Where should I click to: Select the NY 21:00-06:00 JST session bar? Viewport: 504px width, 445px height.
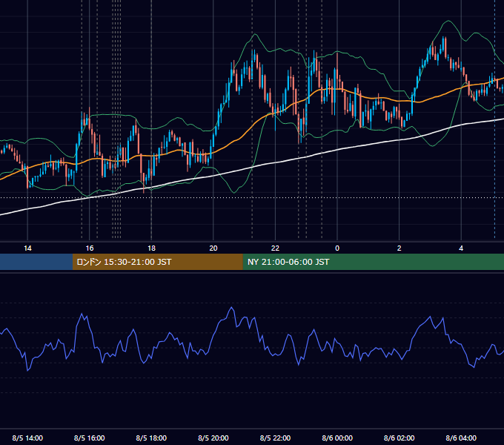pyautogui.click(x=373, y=262)
